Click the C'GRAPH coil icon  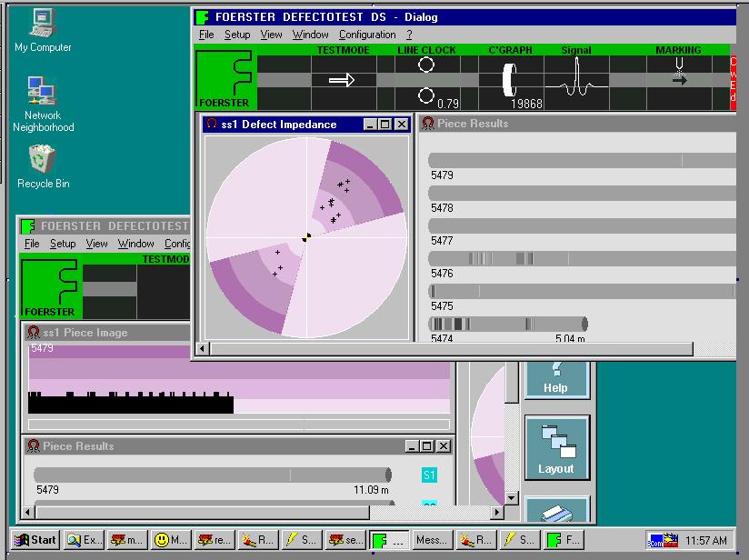510,80
